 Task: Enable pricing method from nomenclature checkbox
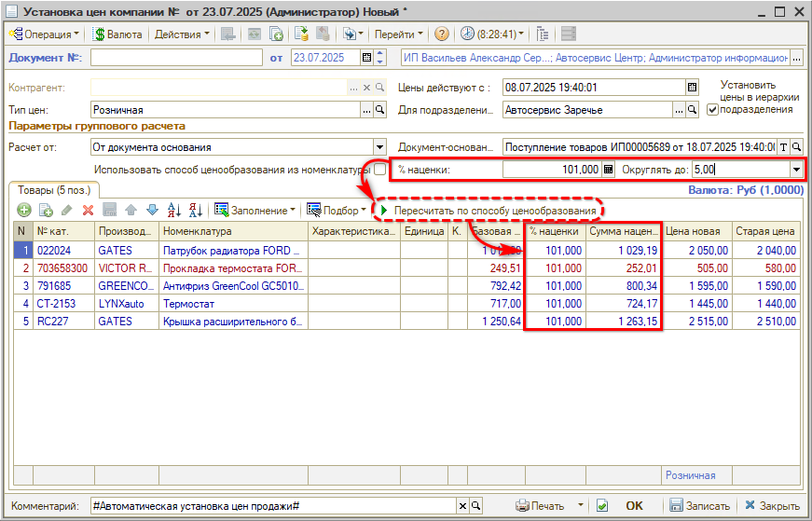click(x=379, y=170)
